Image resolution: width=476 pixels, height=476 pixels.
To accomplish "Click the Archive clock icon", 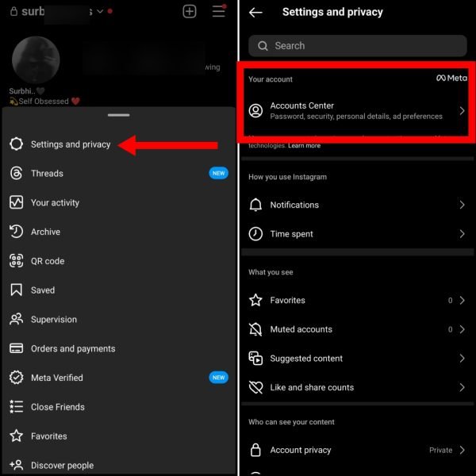I will click(x=16, y=232).
